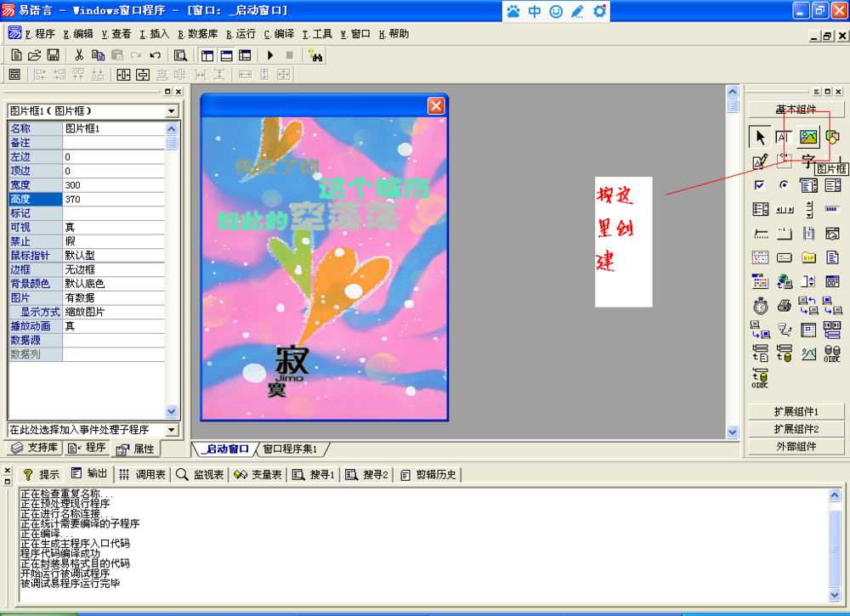This screenshot has height=616, width=850.
Task: Click the center horizontally in window icon
Action: 123,74
